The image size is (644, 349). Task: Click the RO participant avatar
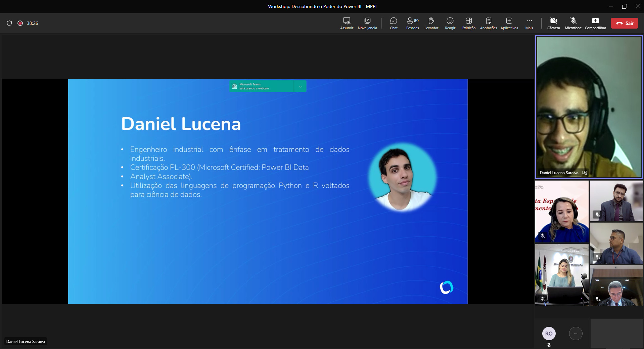[549, 334]
